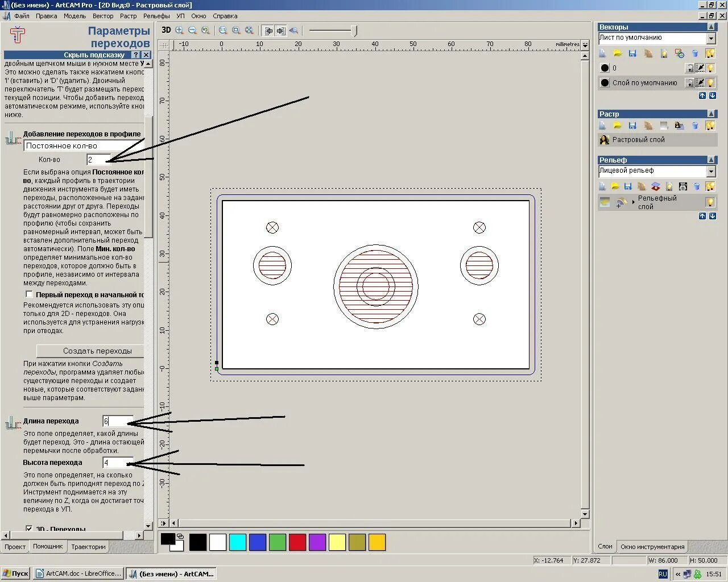Screen dimensions: 728x582
Task: Click the relief combine mode plus icon
Action: [622, 202]
